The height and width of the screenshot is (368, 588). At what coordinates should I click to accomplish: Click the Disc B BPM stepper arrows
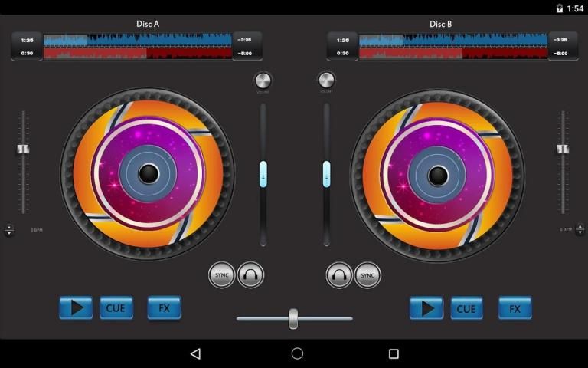pyautogui.click(x=579, y=230)
